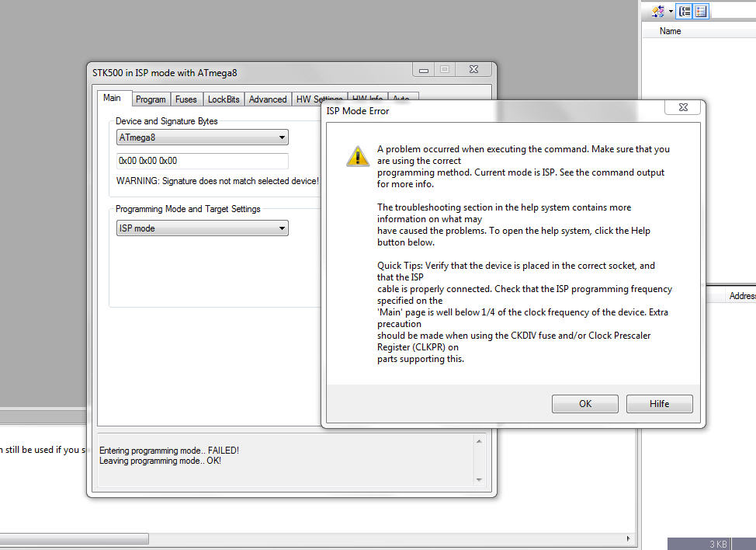Click the yellow warning triangle icon
Viewport: 756px width, 550px height.
358,157
